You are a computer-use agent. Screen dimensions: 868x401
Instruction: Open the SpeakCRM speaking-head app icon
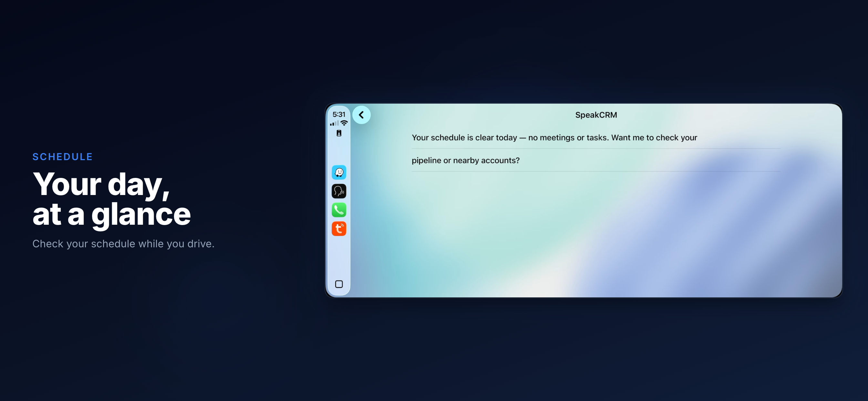click(339, 191)
